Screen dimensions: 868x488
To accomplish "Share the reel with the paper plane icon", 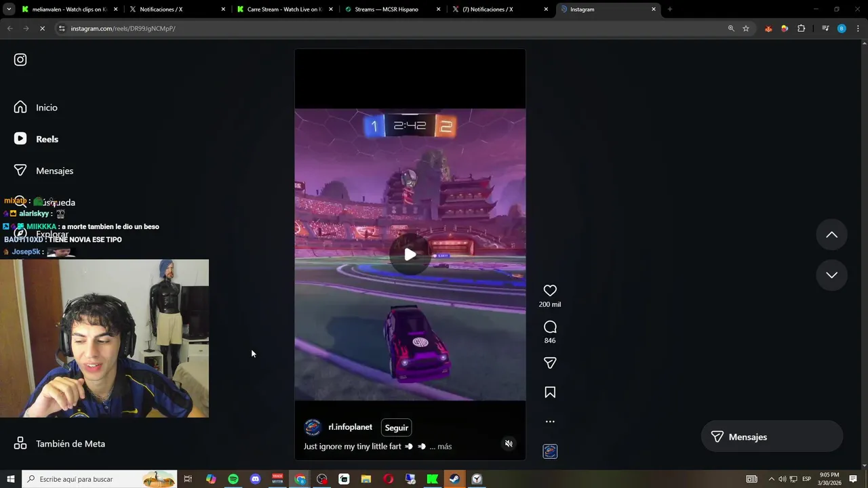I will 550,363.
